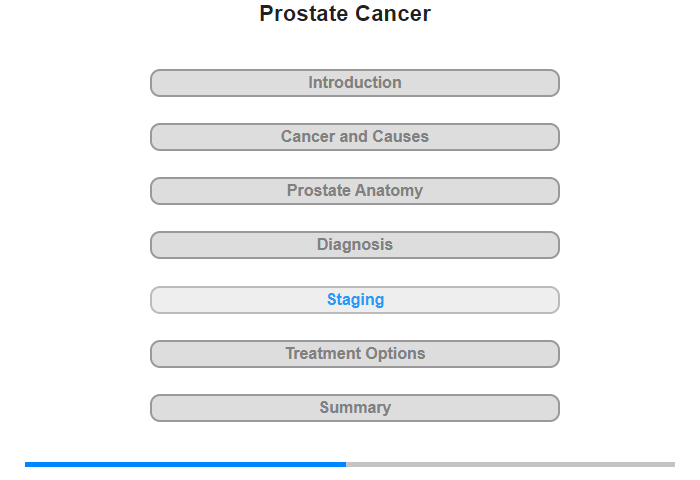The image size is (700, 480).
Task: Navigate to Treatment Options
Action: tap(354, 354)
